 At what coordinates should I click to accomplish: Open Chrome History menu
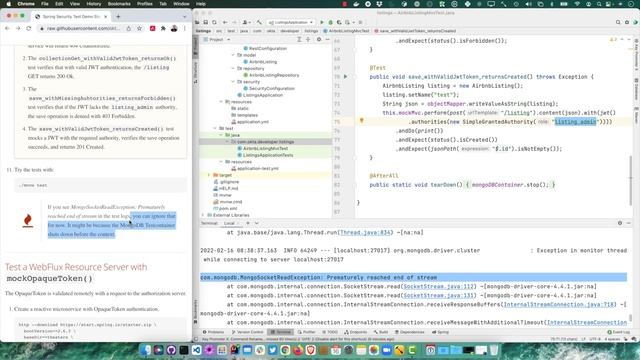[93, 4]
